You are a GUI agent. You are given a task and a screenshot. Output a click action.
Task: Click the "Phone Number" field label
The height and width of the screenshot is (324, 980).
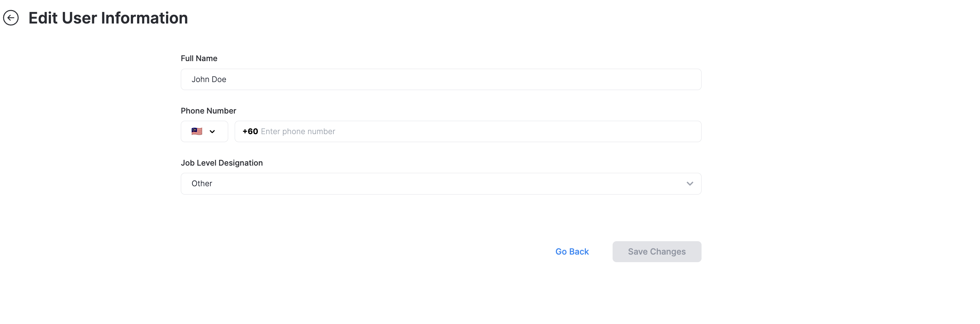pyautogui.click(x=209, y=111)
